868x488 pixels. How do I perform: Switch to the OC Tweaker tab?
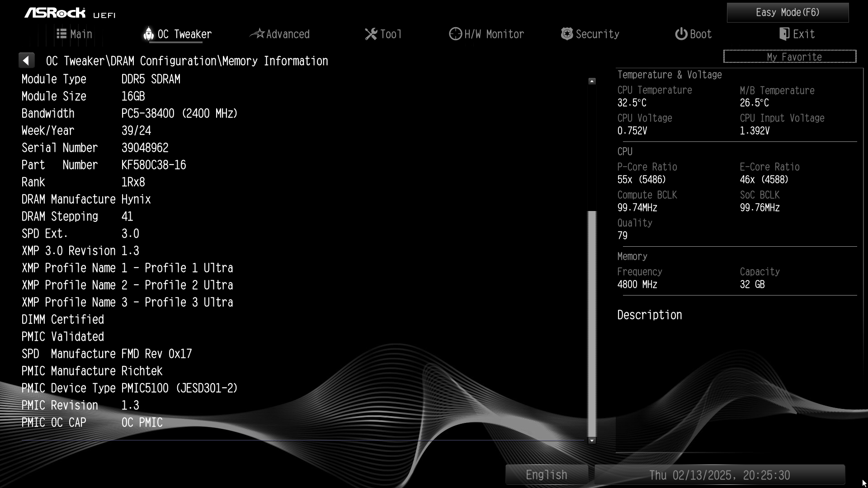pos(177,34)
